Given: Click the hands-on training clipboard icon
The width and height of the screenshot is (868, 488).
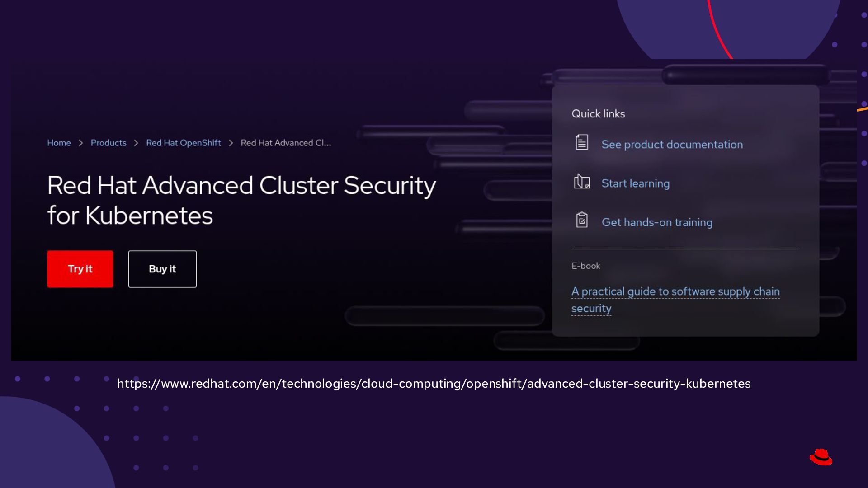Looking at the screenshot, I should pyautogui.click(x=582, y=220).
